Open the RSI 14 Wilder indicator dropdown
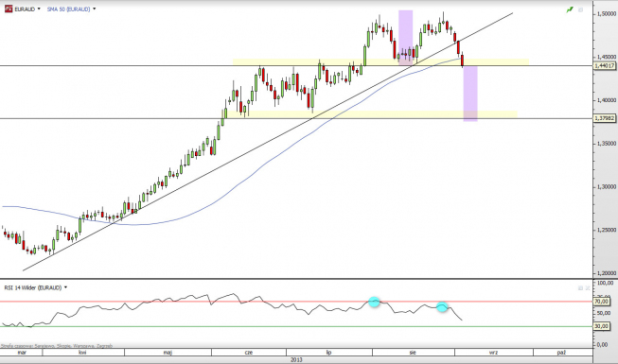 point(65,287)
